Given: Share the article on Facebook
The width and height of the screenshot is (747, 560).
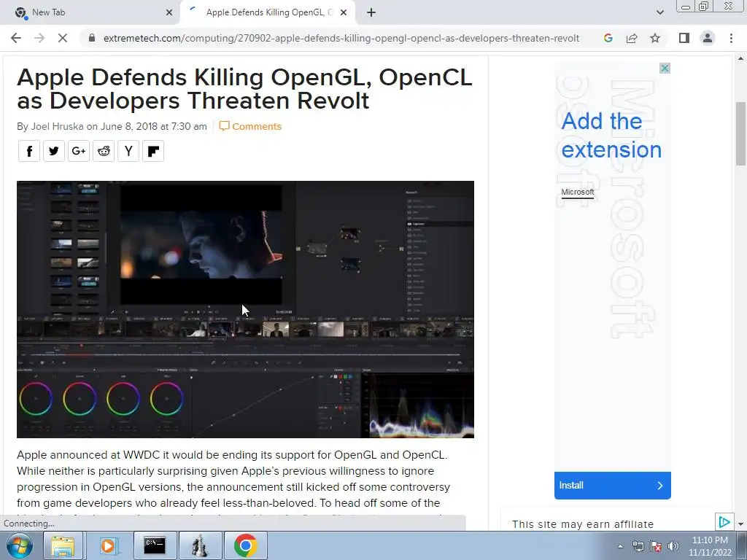Looking at the screenshot, I should tap(29, 152).
